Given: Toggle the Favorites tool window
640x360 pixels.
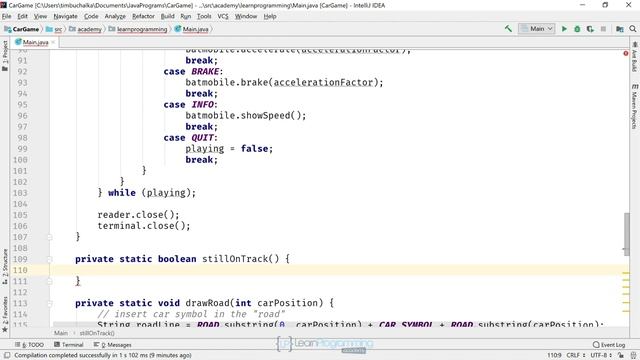Looking at the screenshot, I should coord(5,314).
